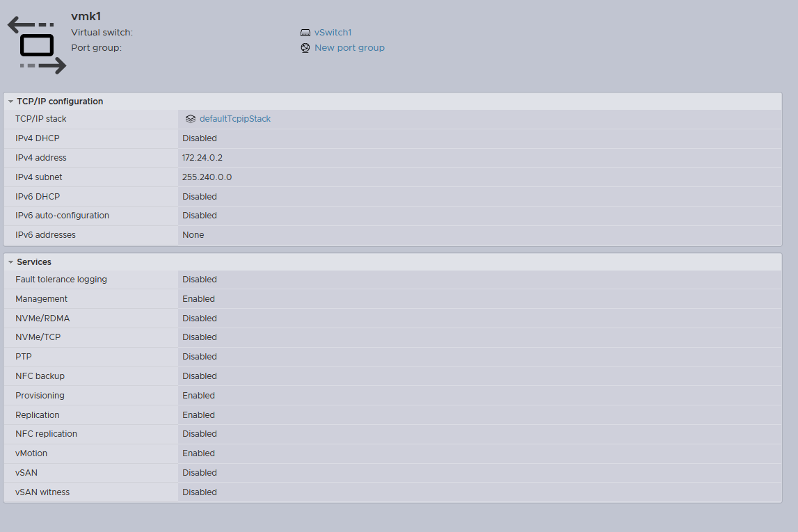
Task: Click the Replication service label
Action: (x=37, y=415)
